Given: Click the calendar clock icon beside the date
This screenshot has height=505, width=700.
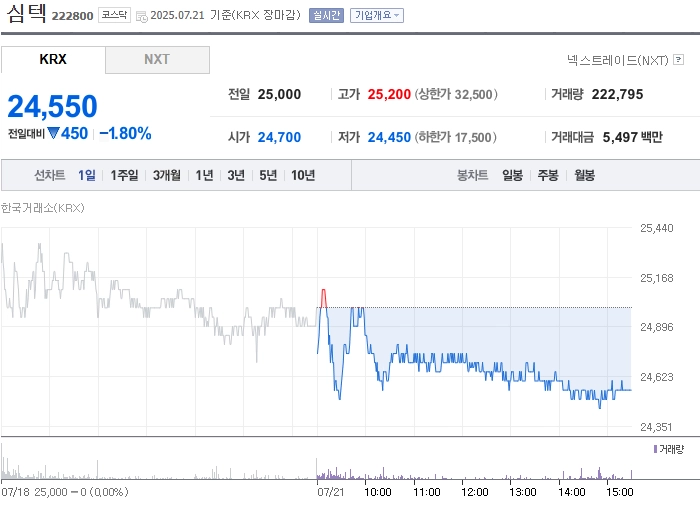Looking at the screenshot, I should 142,17.
